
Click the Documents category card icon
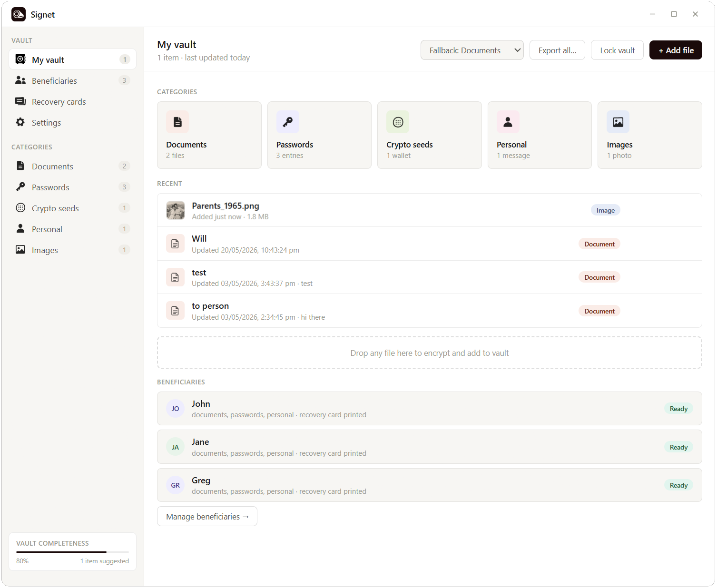pyautogui.click(x=177, y=122)
